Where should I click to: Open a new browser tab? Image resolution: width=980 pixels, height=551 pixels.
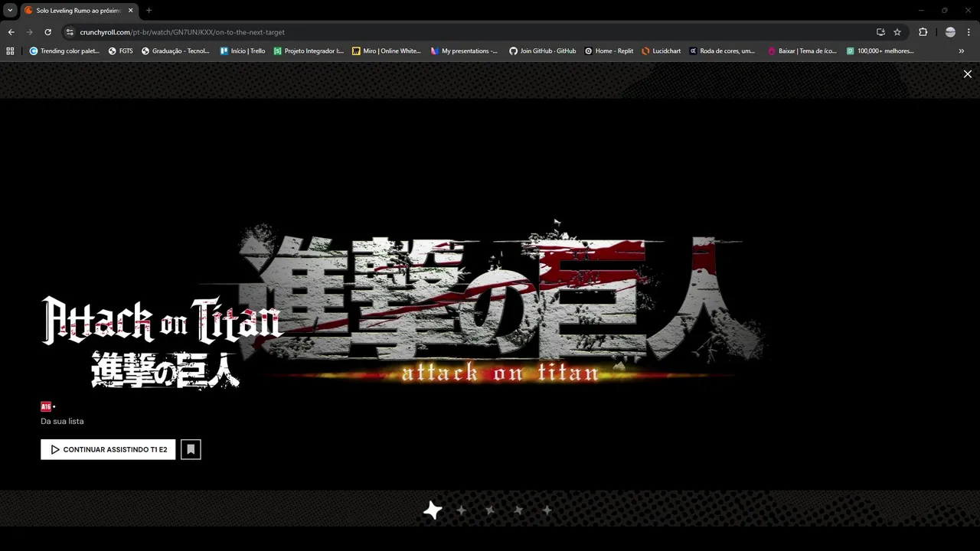point(149,11)
